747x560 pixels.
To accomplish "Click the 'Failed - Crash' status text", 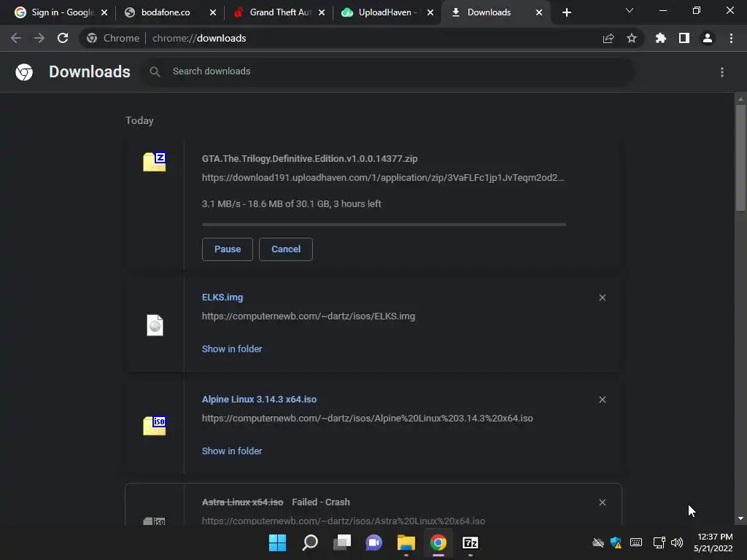I will pos(321,502).
